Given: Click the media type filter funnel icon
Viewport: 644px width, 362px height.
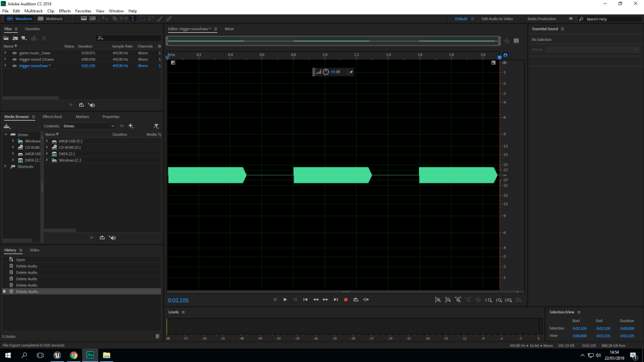Looking at the screenshot, I should click(156, 126).
